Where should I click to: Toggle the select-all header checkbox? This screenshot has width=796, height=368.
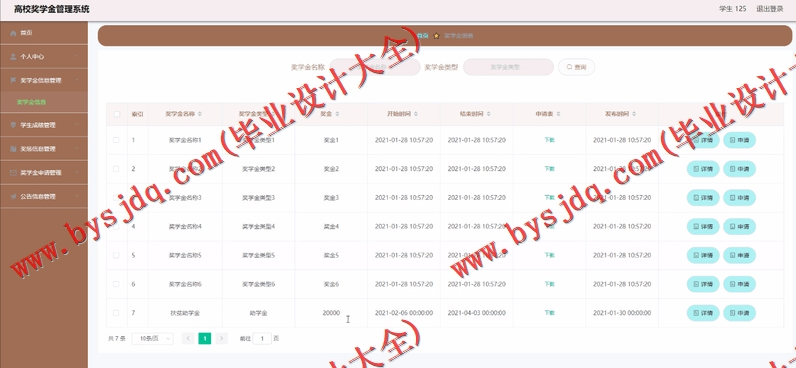[x=116, y=114]
